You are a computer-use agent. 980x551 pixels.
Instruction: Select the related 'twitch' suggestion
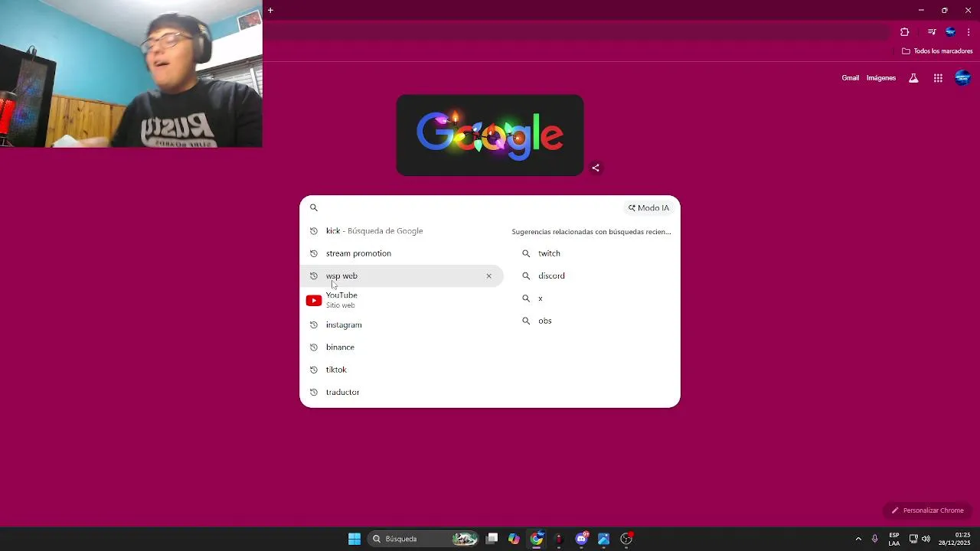[593, 253]
